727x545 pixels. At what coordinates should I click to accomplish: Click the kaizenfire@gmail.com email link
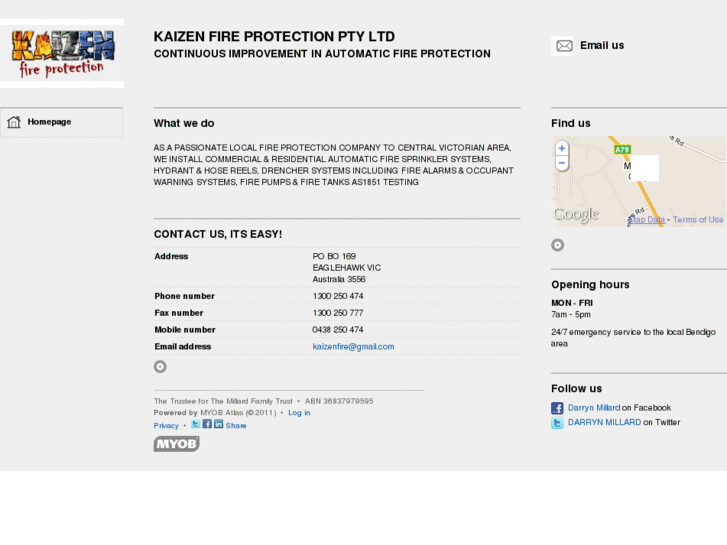click(353, 347)
